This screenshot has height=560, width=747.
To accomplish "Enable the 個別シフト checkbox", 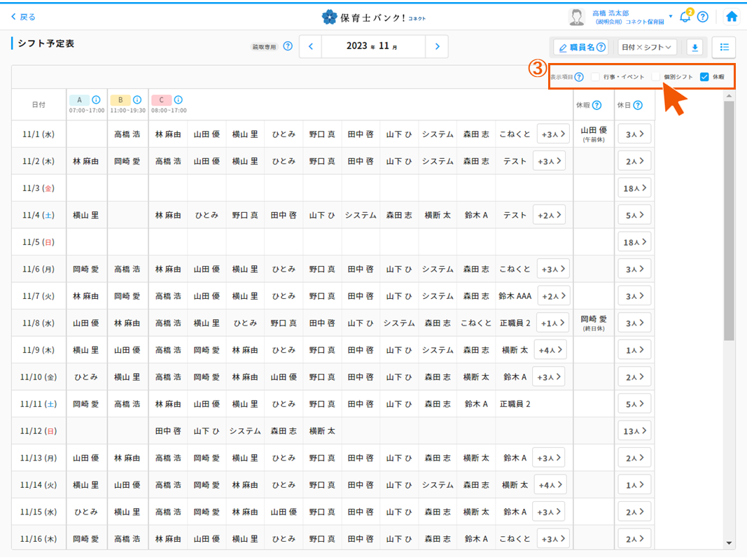I will [656, 77].
